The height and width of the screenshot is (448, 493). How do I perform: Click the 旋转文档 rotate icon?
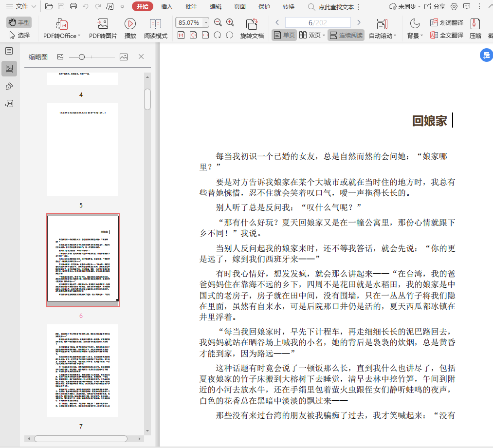252,24
